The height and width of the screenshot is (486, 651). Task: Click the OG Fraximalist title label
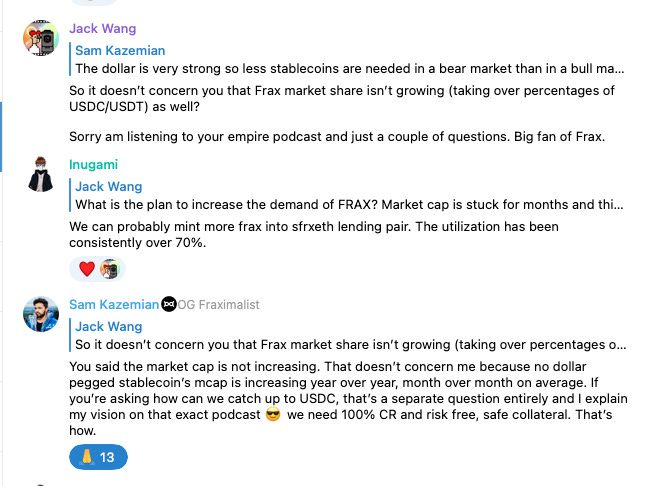click(219, 304)
